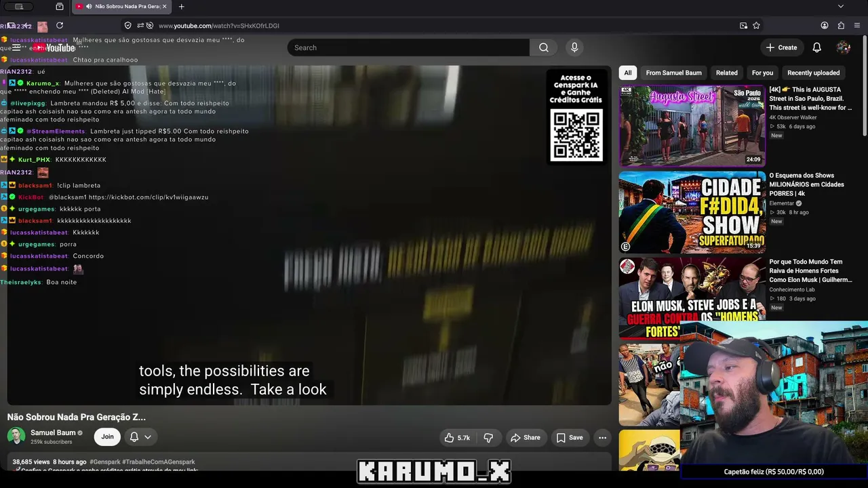Image resolution: width=868 pixels, height=488 pixels.
Task: Visit the Elementar channel
Action: [x=781, y=203]
